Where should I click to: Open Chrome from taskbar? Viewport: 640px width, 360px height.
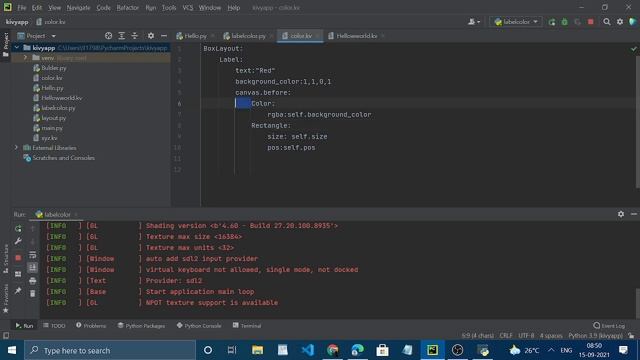[x=333, y=350]
